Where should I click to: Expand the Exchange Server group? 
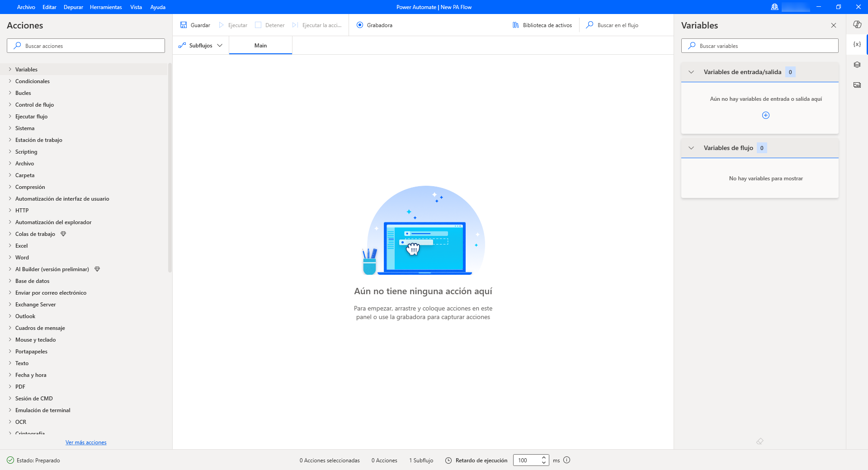coord(10,304)
